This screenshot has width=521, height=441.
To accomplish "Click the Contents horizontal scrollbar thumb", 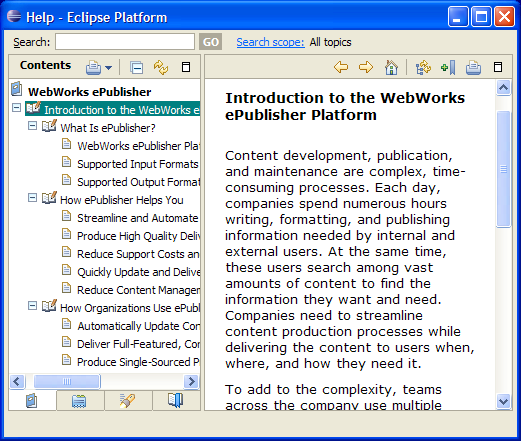I will 67,381.
